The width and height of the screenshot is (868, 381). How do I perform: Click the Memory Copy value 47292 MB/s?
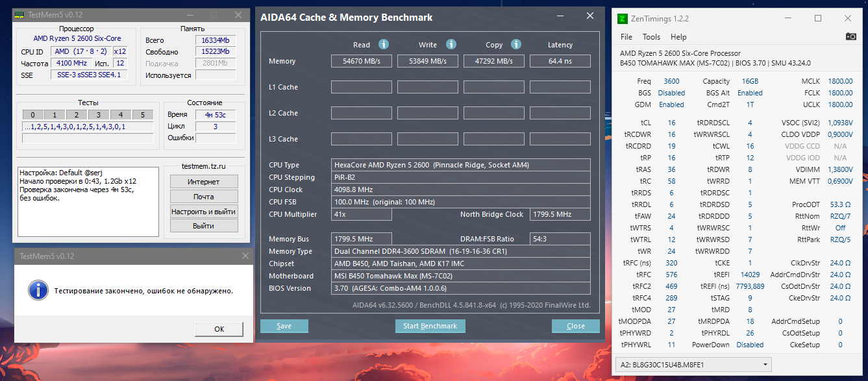(x=493, y=61)
